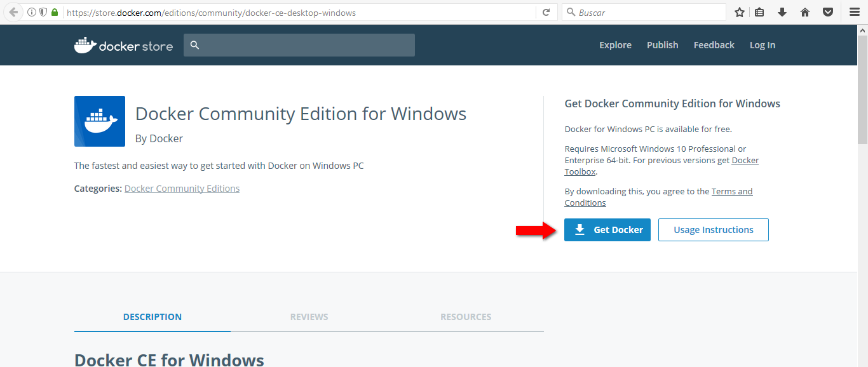This screenshot has width=868, height=367.
Task: Click the 'Docker CE for Windows' heading
Action: click(x=169, y=359)
